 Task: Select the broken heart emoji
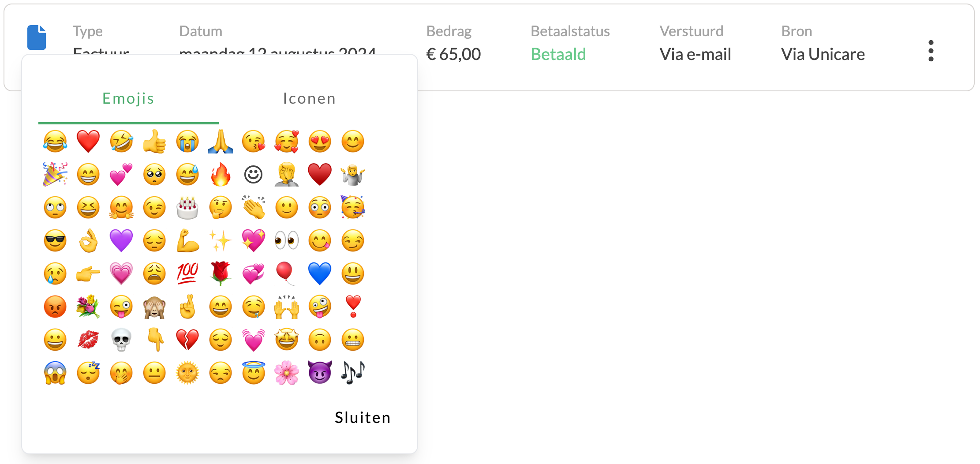[x=187, y=340]
